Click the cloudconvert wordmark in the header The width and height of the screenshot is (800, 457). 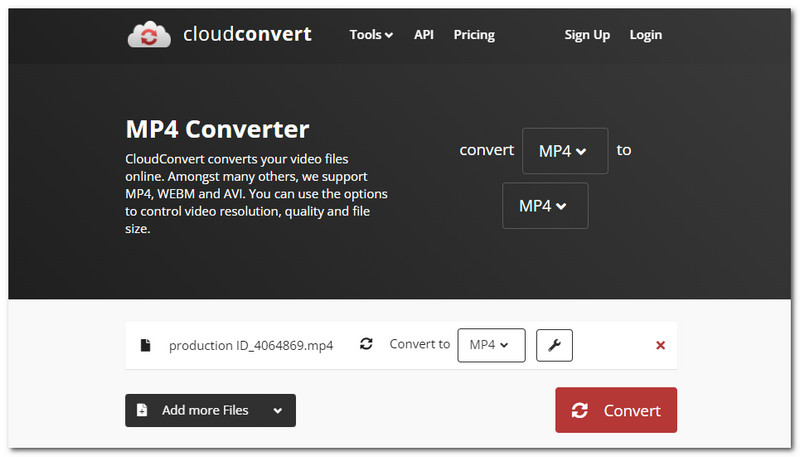coord(247,34)
